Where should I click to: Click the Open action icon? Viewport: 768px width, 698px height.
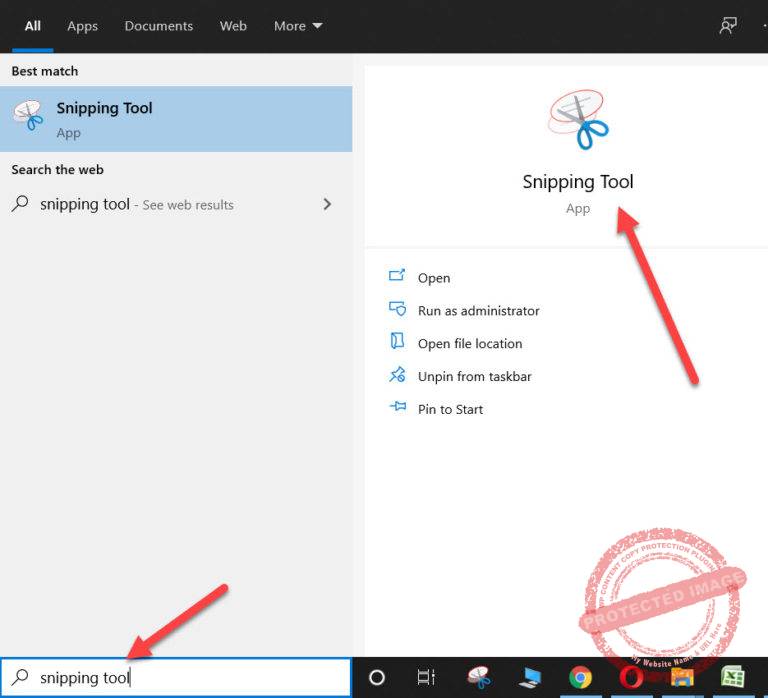[397, 275]
